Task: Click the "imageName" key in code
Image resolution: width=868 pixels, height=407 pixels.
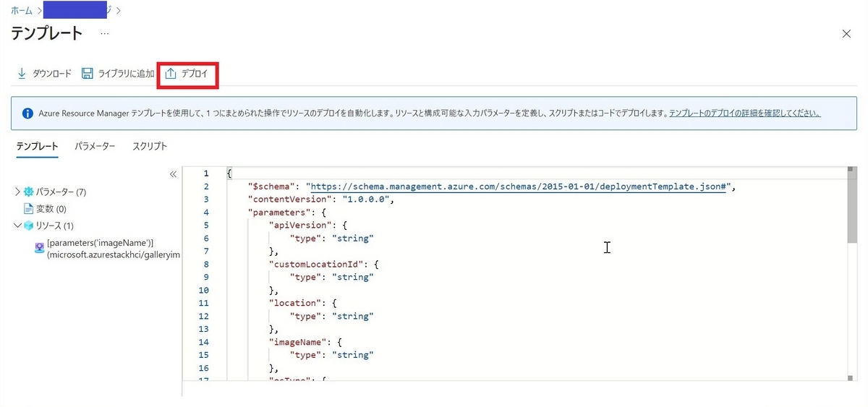Action: (x=297, y=343)
